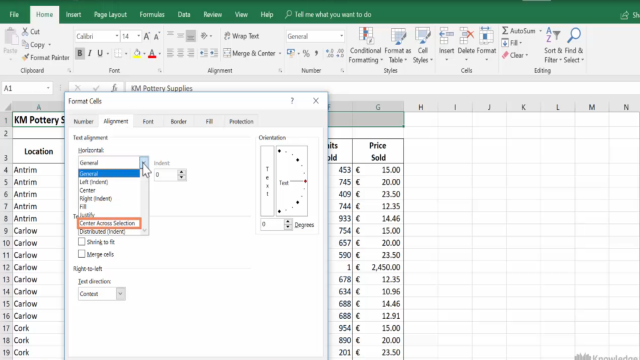
Task: Toggle Underline formatting
Action: tap(100, 53)
